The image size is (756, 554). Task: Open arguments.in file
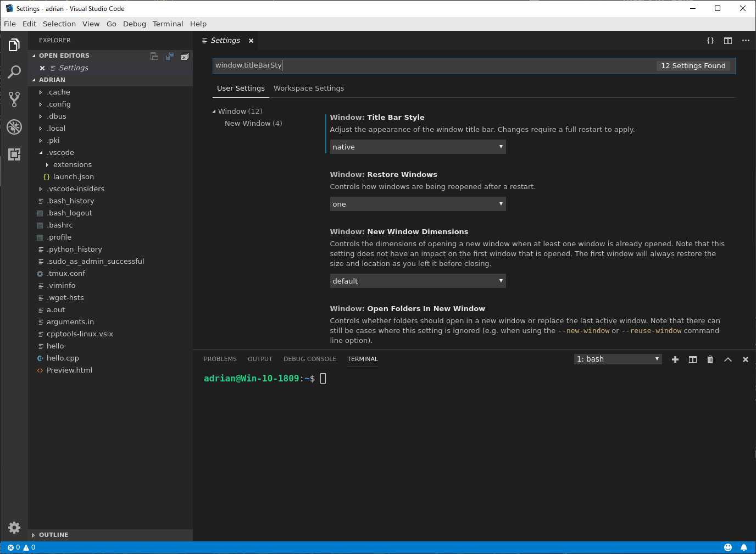click(110, 322)
